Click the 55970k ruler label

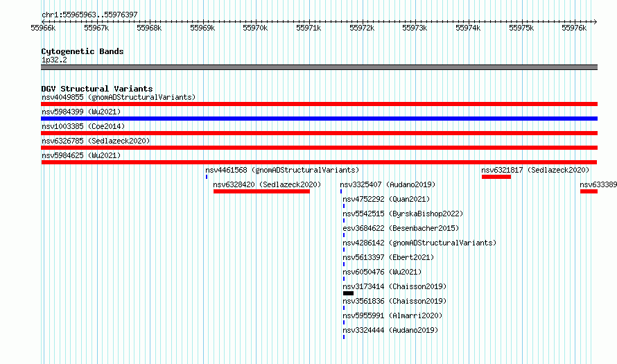click(x=255, y=28)
